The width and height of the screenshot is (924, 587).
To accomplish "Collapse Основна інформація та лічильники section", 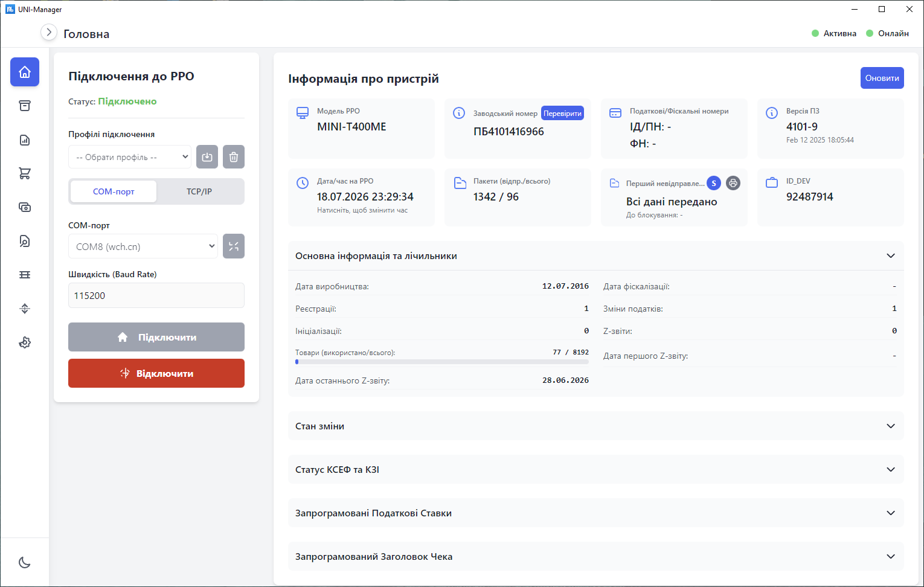I will [x=596, y=255].
